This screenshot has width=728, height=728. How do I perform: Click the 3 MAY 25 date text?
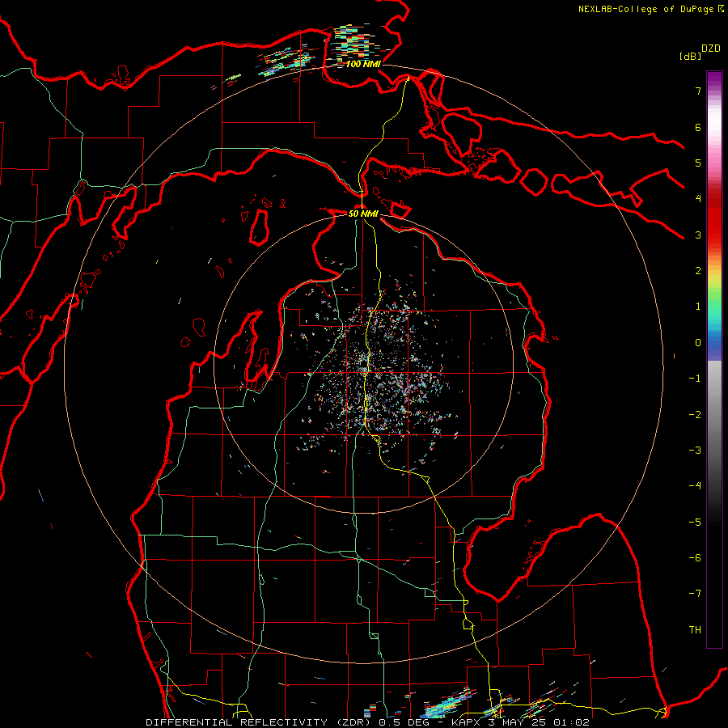tap(518, 722)
